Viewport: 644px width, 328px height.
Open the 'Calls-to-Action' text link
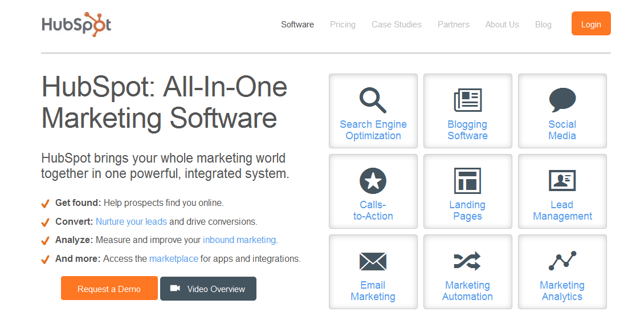pyautogui.click(x=373, y=210)
